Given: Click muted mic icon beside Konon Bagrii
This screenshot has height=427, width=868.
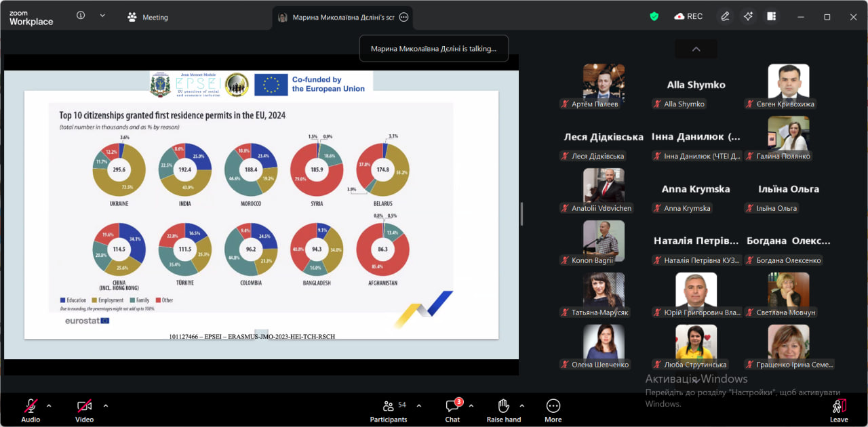Looking at the screenshot, I should pos(564,260).
